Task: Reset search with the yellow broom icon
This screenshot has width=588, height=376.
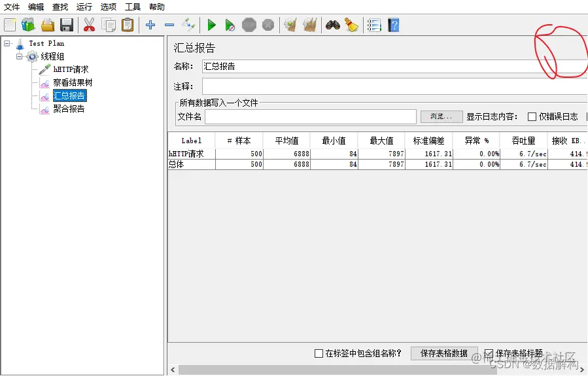Action: [x=351, y=25]
